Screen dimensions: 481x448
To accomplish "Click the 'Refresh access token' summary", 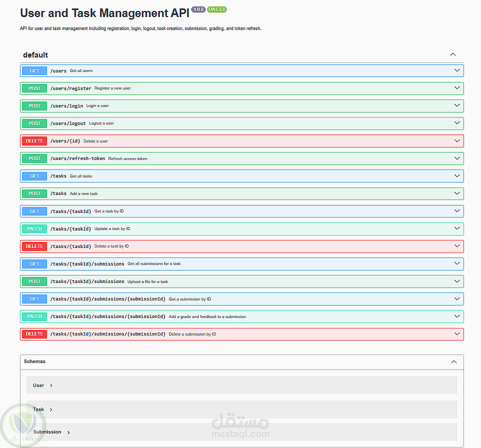I will pos(128,158).
